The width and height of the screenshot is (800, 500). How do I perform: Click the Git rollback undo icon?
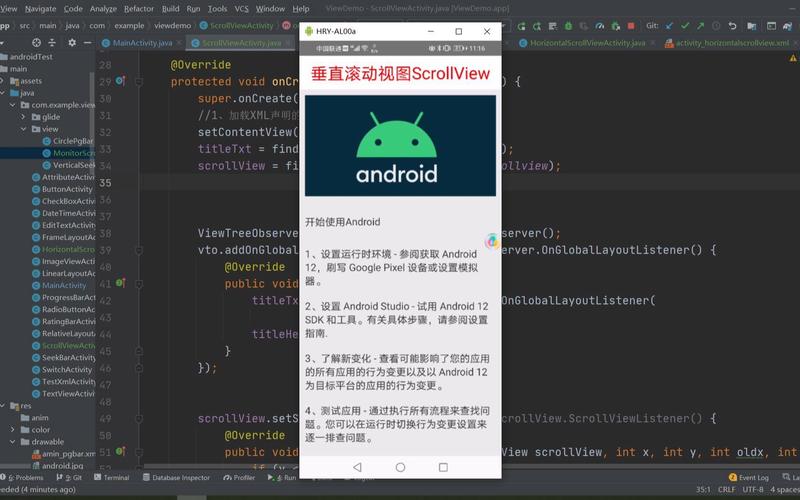pos(733,26)
